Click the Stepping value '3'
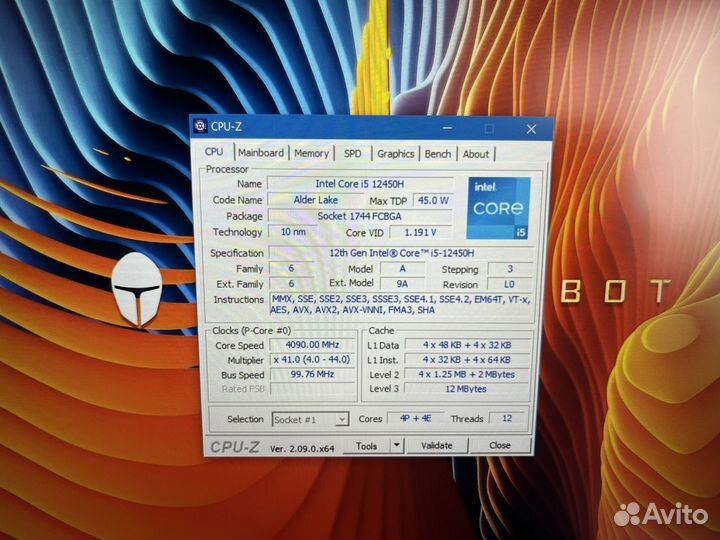Image resolution: width=720 pixels, height=540 pixels. tap(510, 269)
